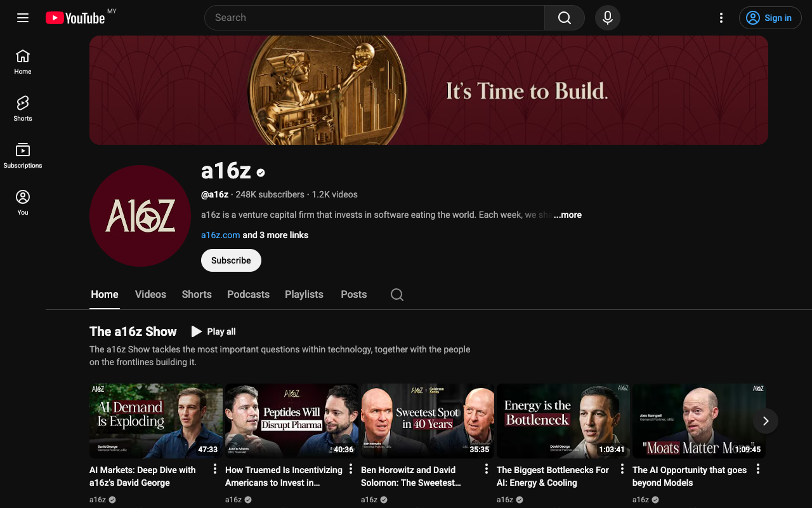This screenshot has width=812, height=508.
Task: Switch to the Podcasts tab
Action: pyautogui.click(x=248, y=295)
